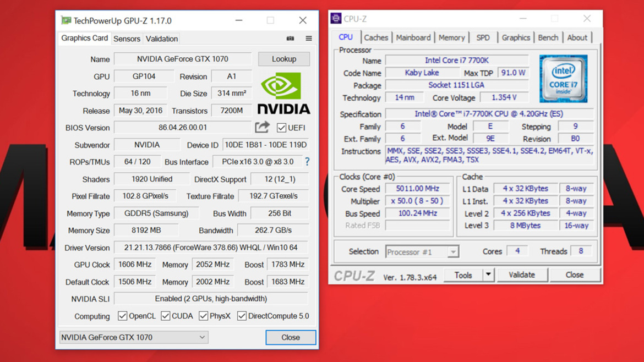This screenshot has width=644, height=362.
Task: Click the Intel Core i7 logo in CPU-Z
Action: tap(563, 78)
